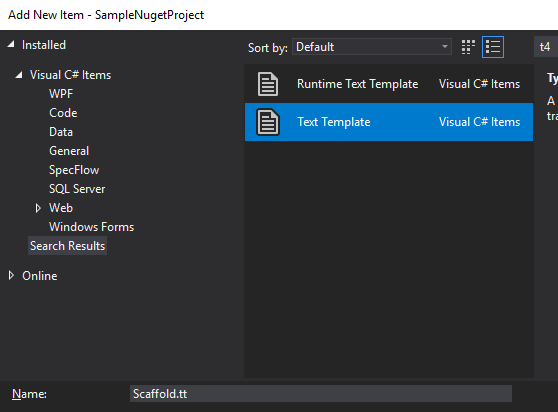Open Search Results in the tree
558x412 pixels.
[x=68, y=246]
